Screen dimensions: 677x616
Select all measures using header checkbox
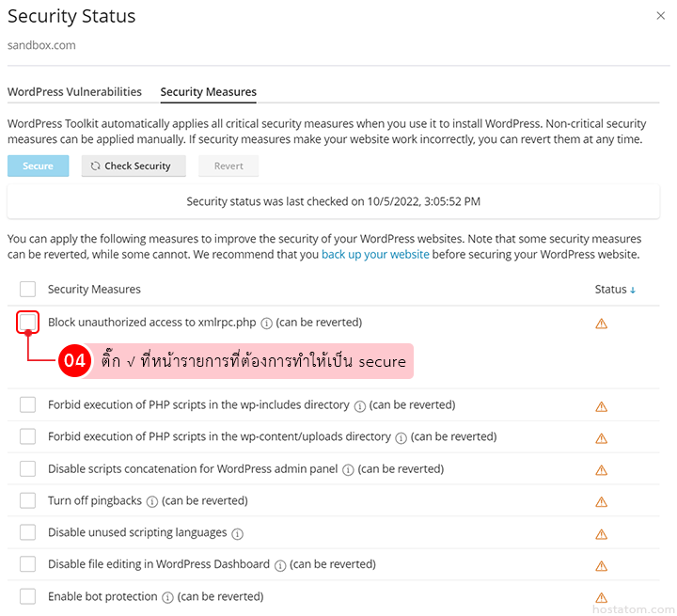28,290
